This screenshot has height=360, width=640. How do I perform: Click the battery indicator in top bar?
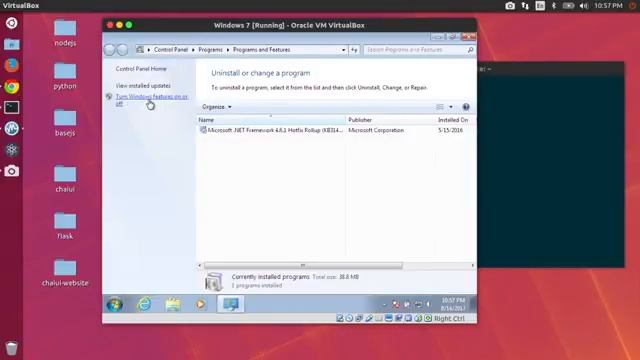pyautogui.click(x=568, y=6)
